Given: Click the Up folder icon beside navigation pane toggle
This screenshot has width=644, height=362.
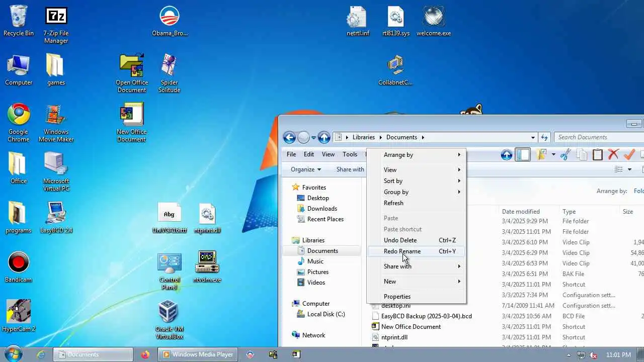Looking at the screenshot, I should [x=507, y=155].
